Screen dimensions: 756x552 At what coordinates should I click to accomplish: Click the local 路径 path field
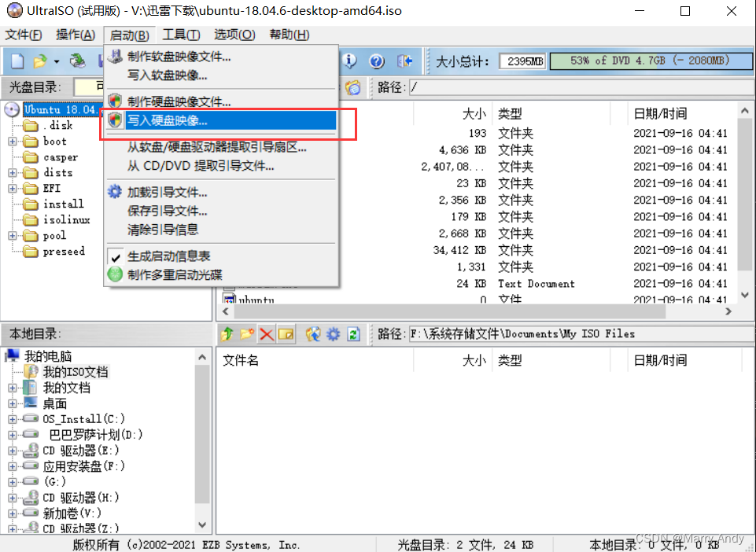[x=581, y=333]
